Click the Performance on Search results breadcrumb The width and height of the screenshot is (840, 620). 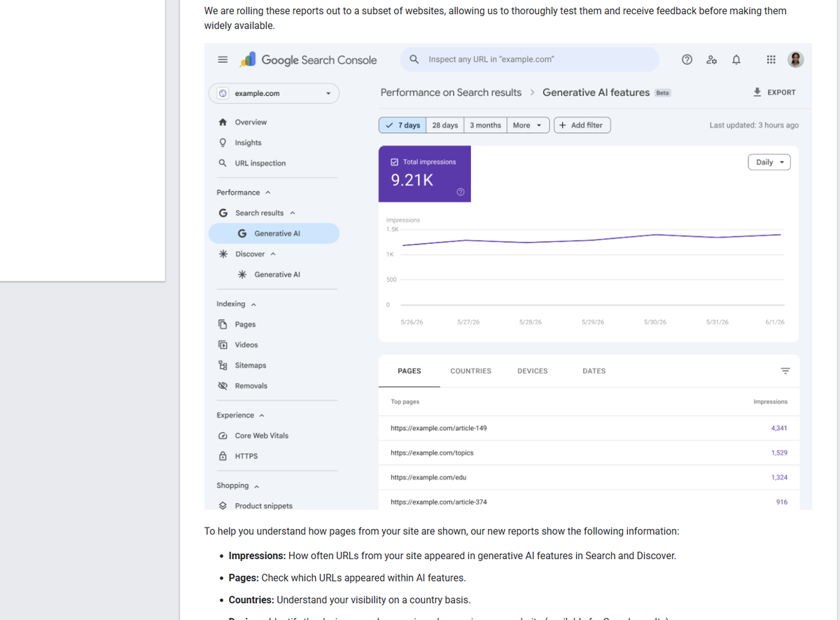pyautogui.click(x=451, y=92)
